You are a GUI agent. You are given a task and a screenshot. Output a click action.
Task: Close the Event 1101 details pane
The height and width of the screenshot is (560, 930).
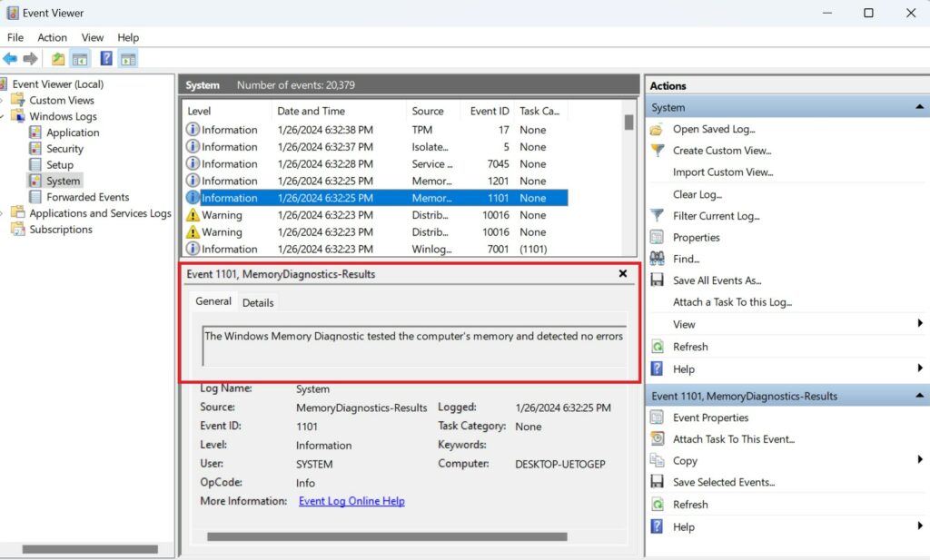(x=623, y=273)
